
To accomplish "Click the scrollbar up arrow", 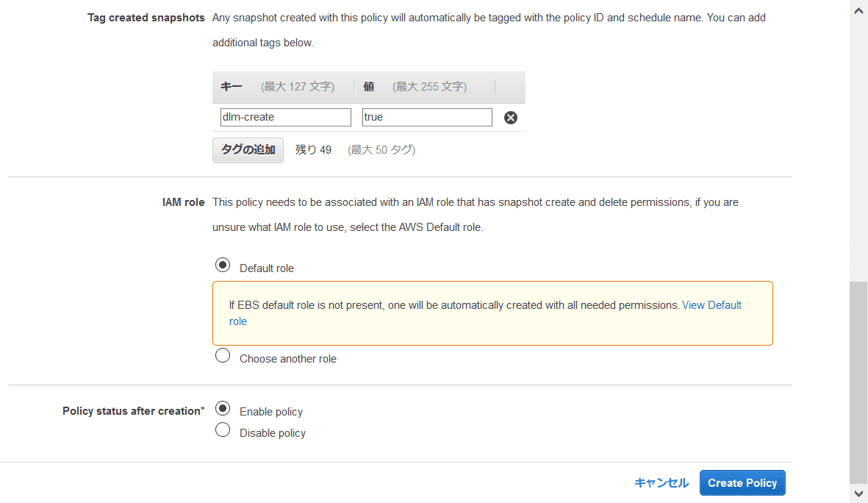I will point(858,10).
